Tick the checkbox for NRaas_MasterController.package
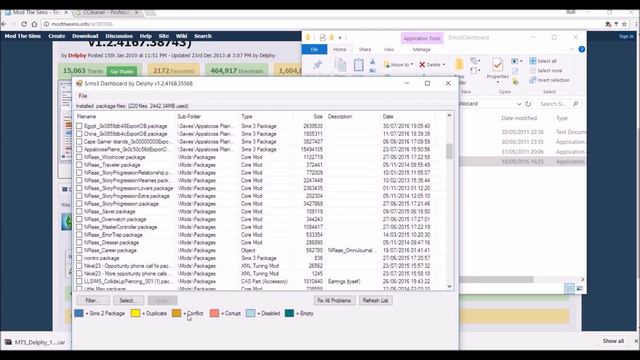The image size is (640, 360). click(x=79, y=227)
